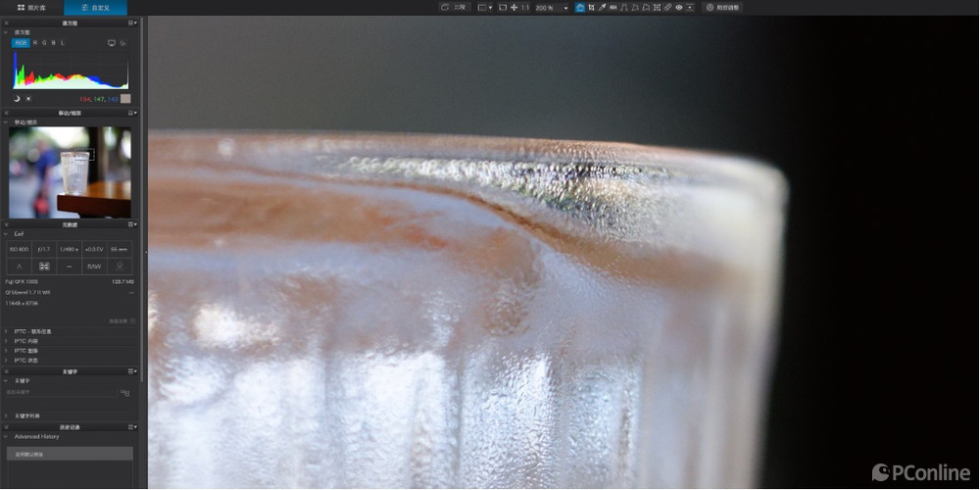Click the GPS location pin icon
Image resolution: width=980 pixels, height=490 pixels.
pyautogui.click(x=120, y=267)
